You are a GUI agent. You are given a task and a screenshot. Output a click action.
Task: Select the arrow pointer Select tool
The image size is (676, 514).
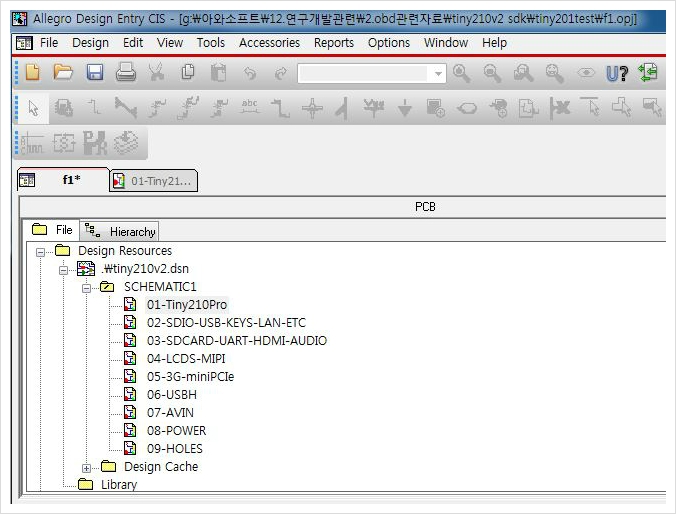click(x=33, y=108)
